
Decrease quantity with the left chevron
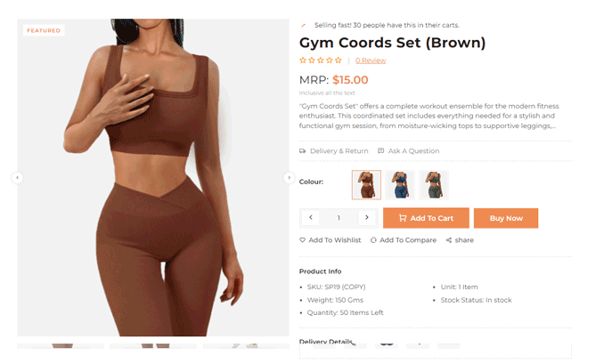pyautogui.click(x=311, y=218)
